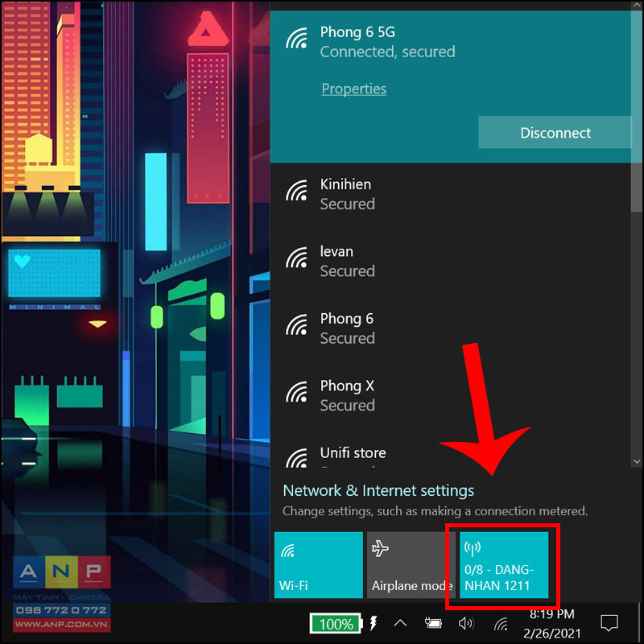
Task: Show hidden icons in the system tray
Action: (400, 623)
